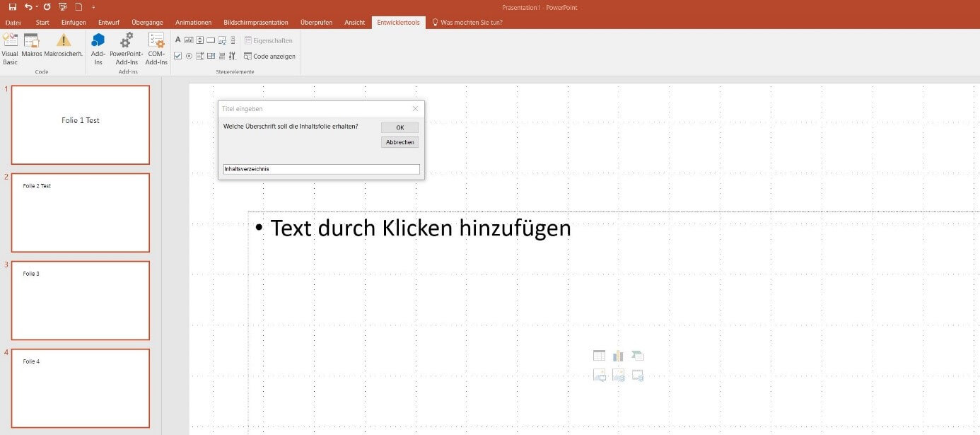Open COM-Add-Ins manager

[x=156, y=49]
